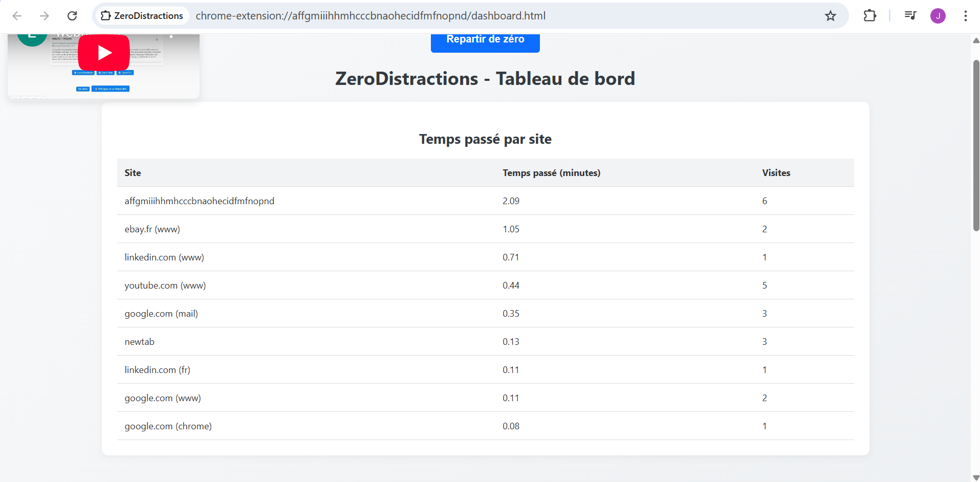The width and height of the screenshot is (980, 482).
Task: Click the browser Back arrow
Action: pos(17,16)
